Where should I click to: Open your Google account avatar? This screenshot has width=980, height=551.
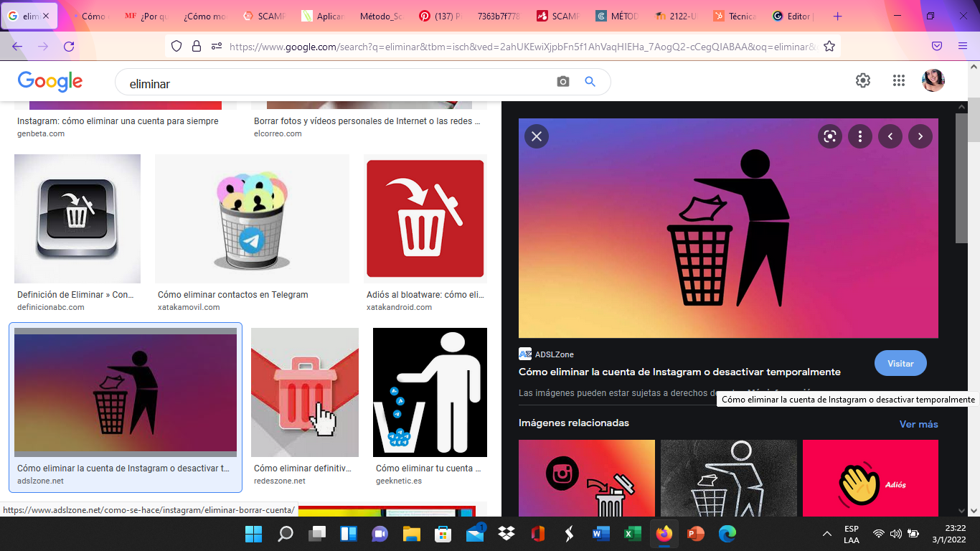point(933,81)
